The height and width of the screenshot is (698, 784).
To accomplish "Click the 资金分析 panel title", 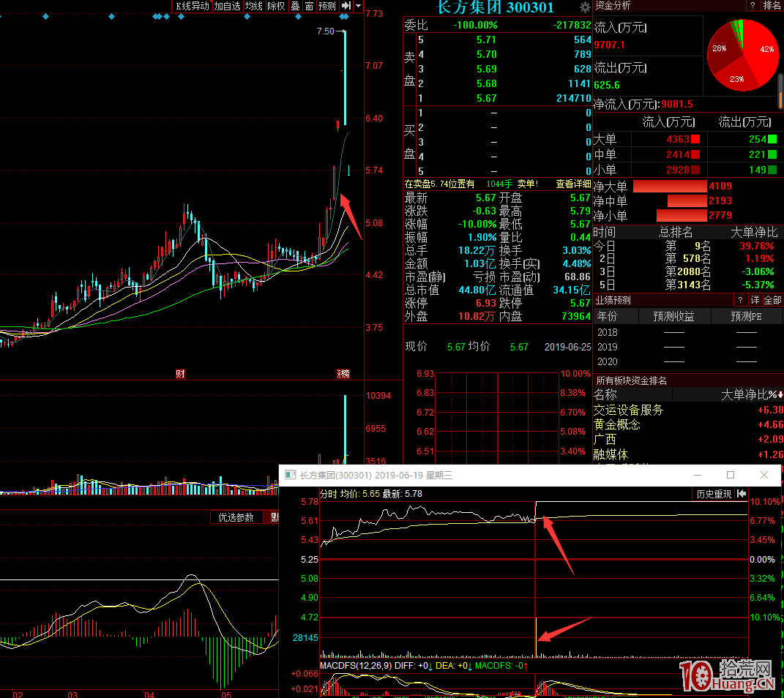I will click(x=613, y=5).
